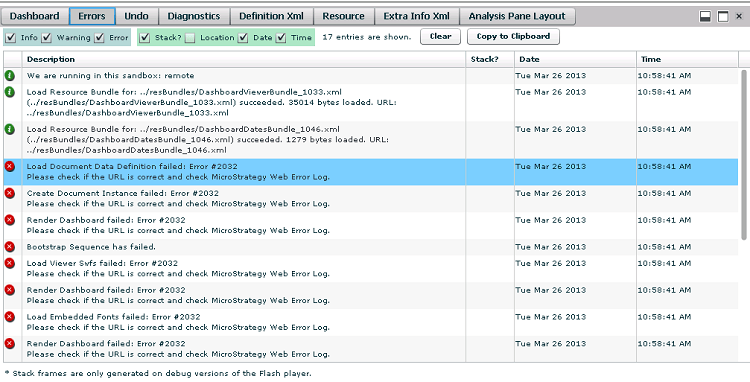Image resolution: width=750 pixels, height=382 pixels.
Task: Open the Undo tab
Action: [x=136, y=16]
